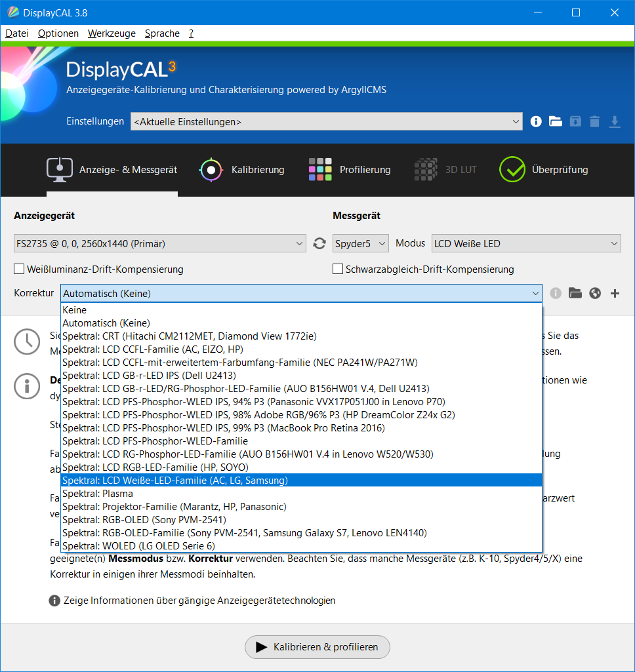Switch to the Kalibrierung tab
The width and height of the screenshot is (635, 672).
point(242,170)
